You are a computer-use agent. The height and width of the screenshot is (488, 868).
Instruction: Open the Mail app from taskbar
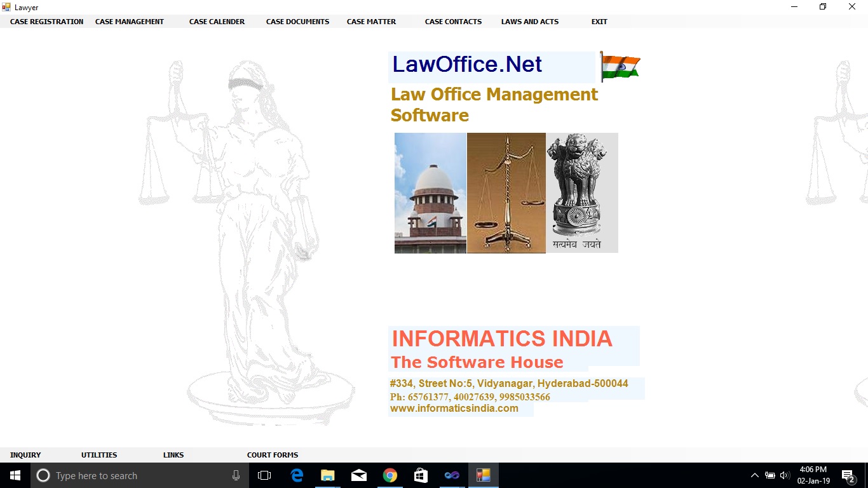(x=359, y=475)
